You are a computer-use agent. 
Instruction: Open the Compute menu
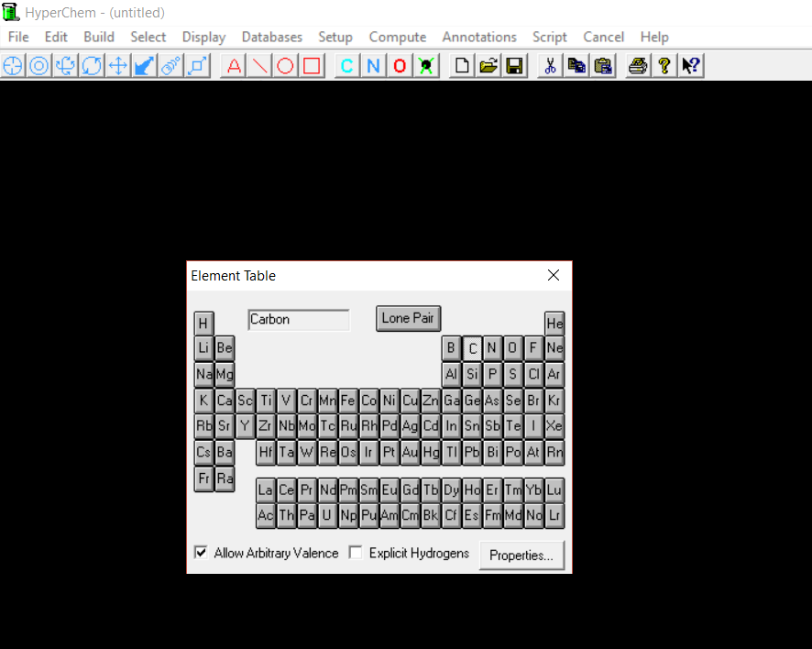pyautogui.click(x=397, y=38)
